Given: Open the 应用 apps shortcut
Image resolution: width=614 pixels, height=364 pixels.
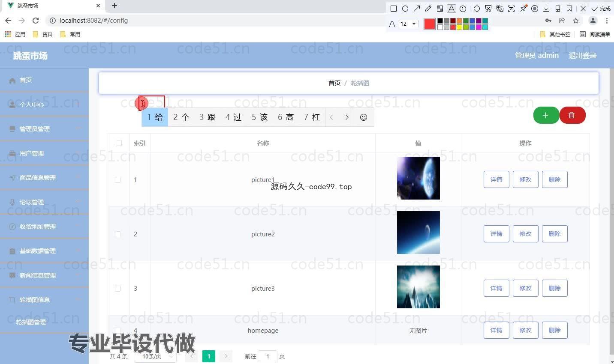Looking at the screenshot, I should [15, 34].
